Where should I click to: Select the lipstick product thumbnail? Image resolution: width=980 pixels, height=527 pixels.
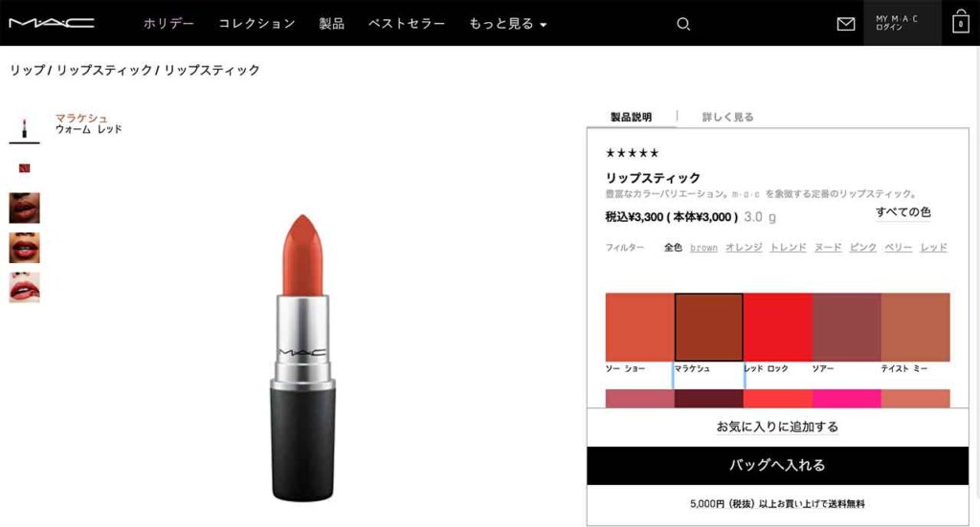[x=24, y=128]
